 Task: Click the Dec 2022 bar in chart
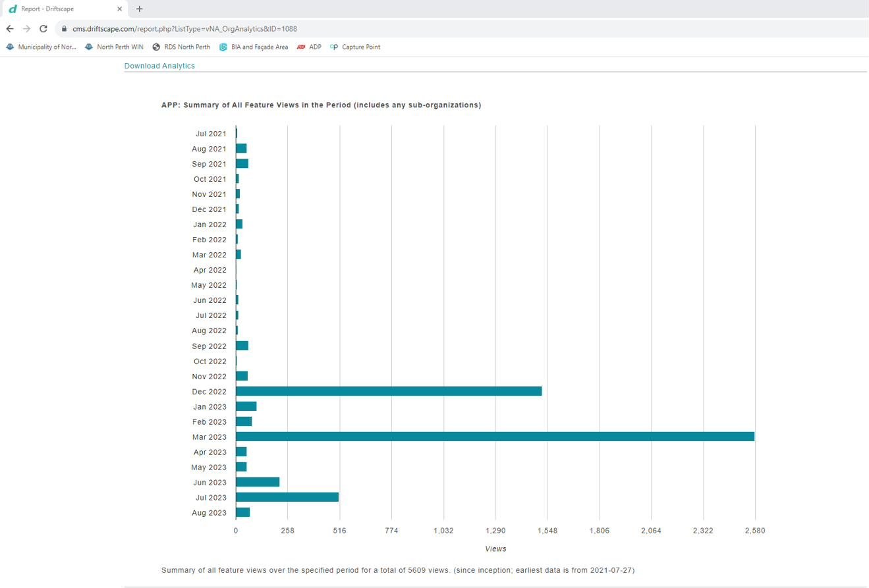(x=389, y=391)
